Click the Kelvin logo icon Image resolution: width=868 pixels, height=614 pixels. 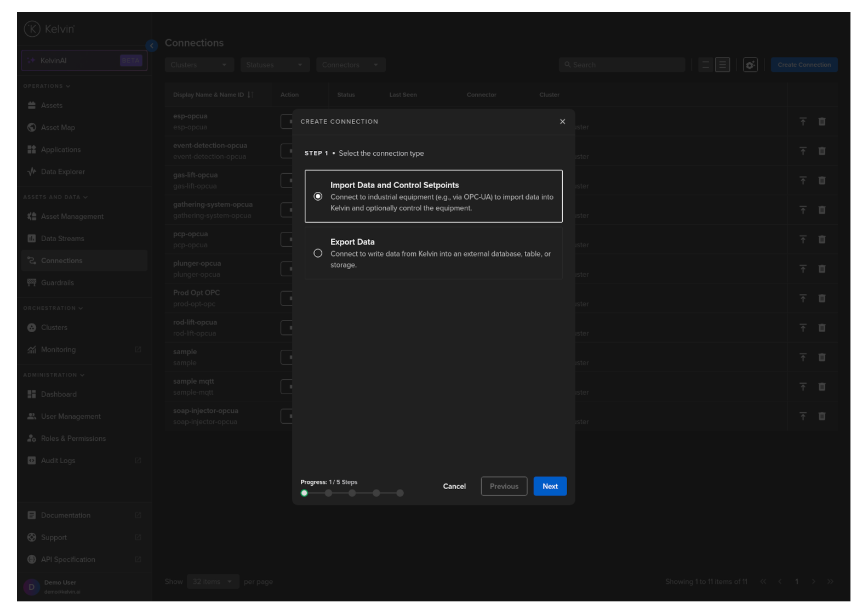(x=32, y=29)
